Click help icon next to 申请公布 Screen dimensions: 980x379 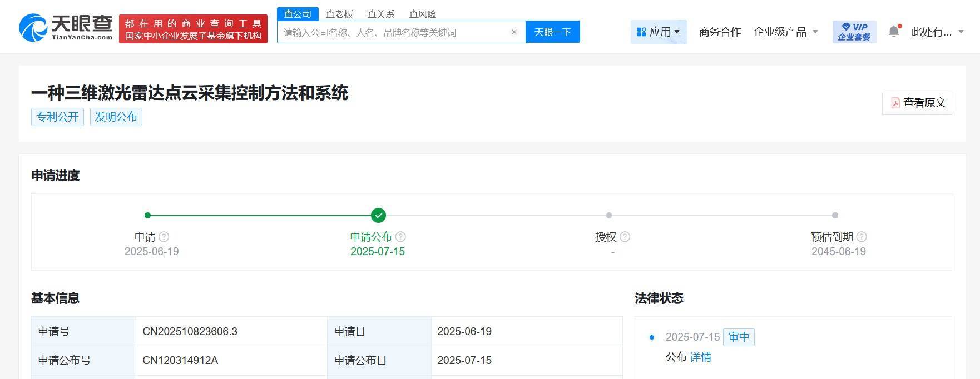(x=400, y=237)
